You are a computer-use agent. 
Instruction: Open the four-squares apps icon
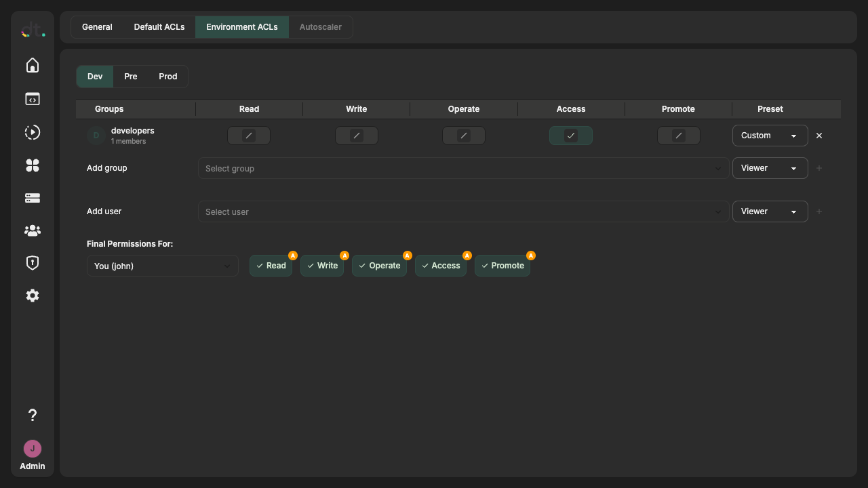(33, 165)
